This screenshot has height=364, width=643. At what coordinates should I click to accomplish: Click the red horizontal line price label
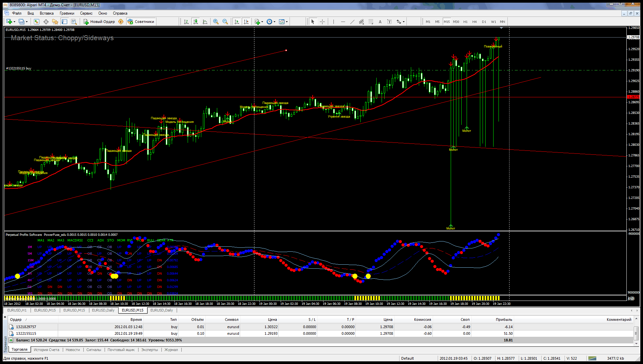coord(633,97)
